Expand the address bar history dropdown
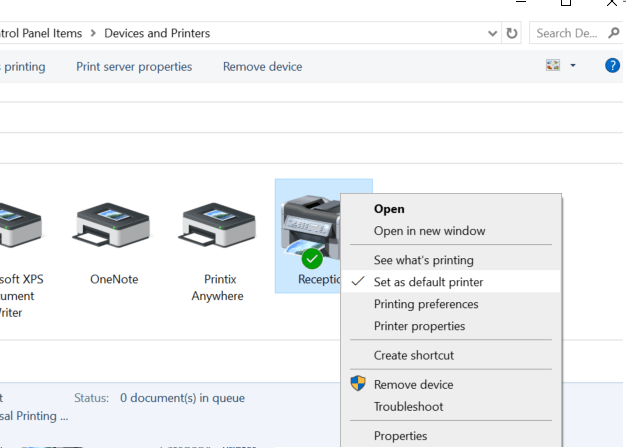The height and width of the screenshot is (448, 626). pos(492,33)
